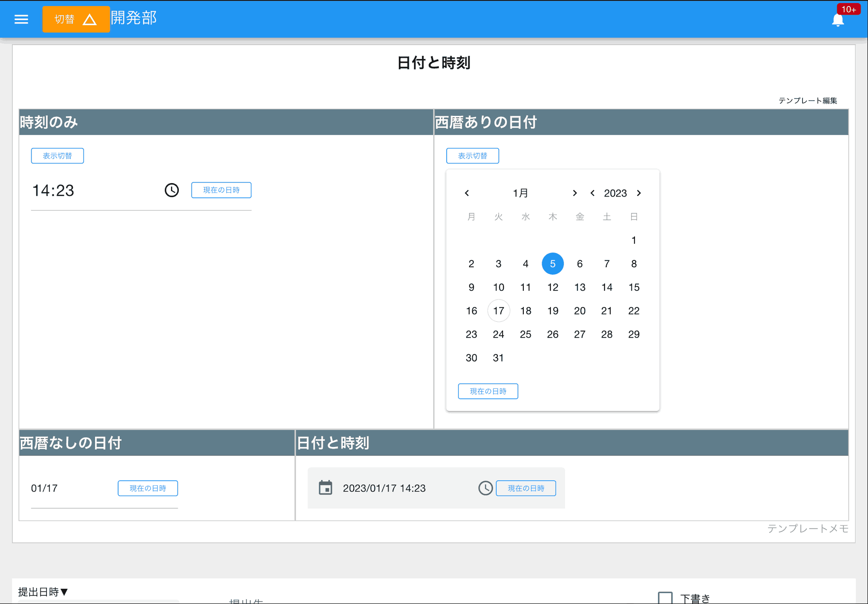Click the notification bell icon

click(x=838, y=20)
